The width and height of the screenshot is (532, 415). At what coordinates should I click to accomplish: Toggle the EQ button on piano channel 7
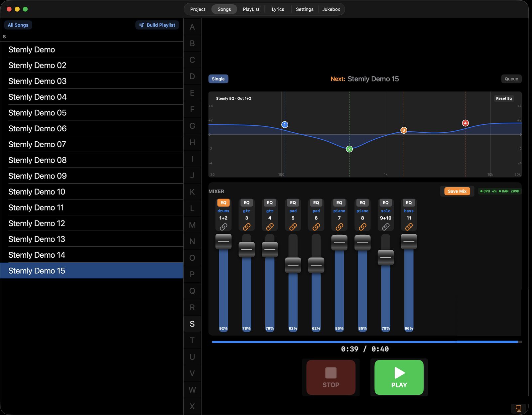[x=339, y=203]
